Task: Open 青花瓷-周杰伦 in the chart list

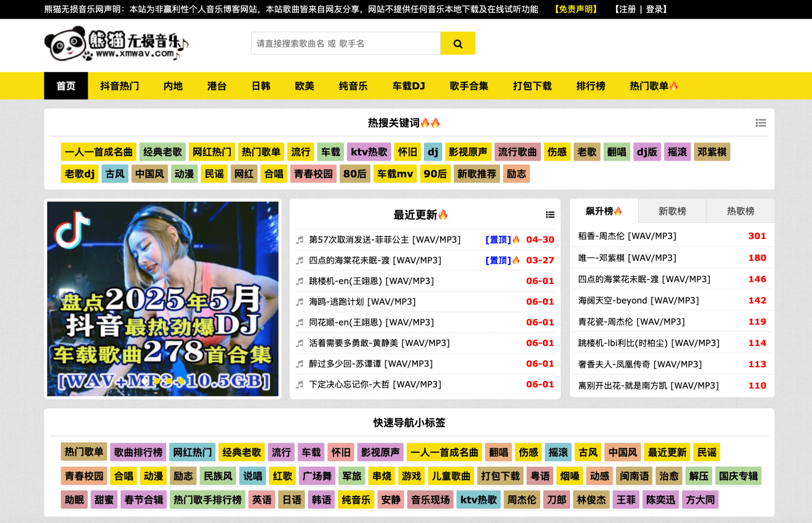Action: pos(631,322)
